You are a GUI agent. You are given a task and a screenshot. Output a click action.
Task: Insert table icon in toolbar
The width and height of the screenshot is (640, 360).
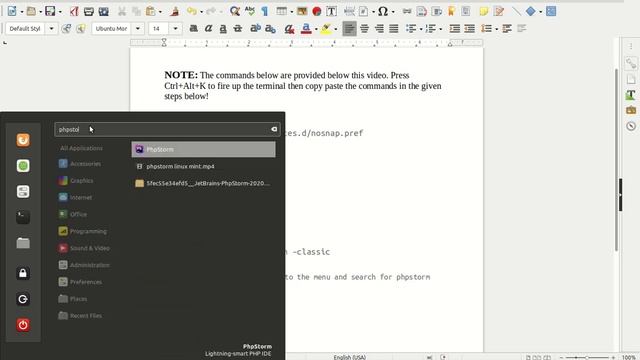coord(281,11)
